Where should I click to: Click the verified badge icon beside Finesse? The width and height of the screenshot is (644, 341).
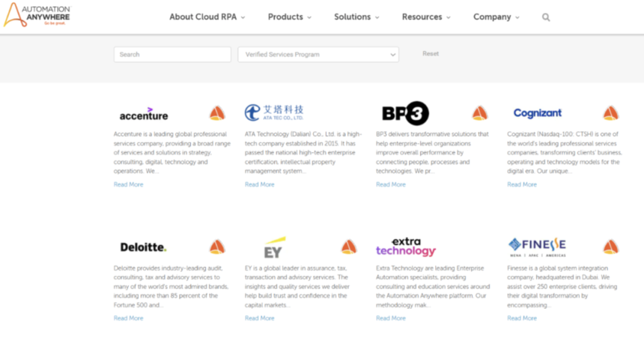[x=611, y=247]
